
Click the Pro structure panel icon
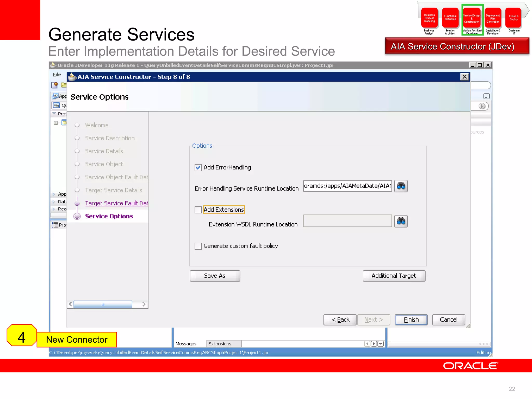pyautogui.click(x=55, y=225)
